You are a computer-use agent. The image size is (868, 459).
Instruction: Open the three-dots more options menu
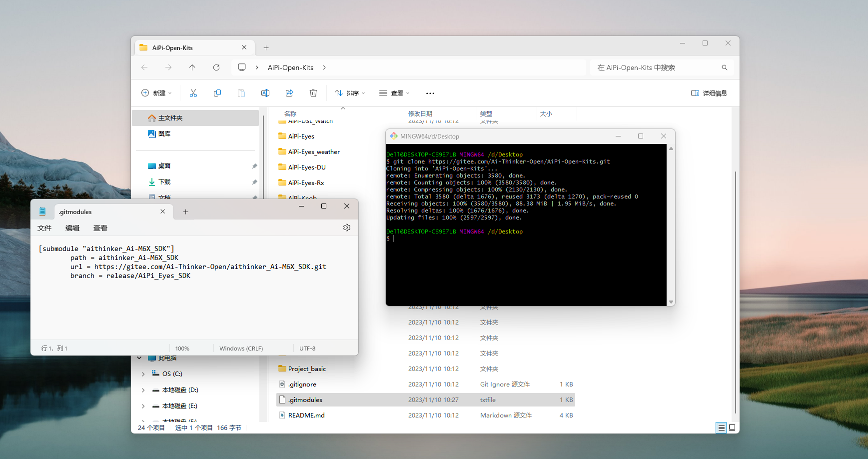pyautogui.click(x=430, y=93)
